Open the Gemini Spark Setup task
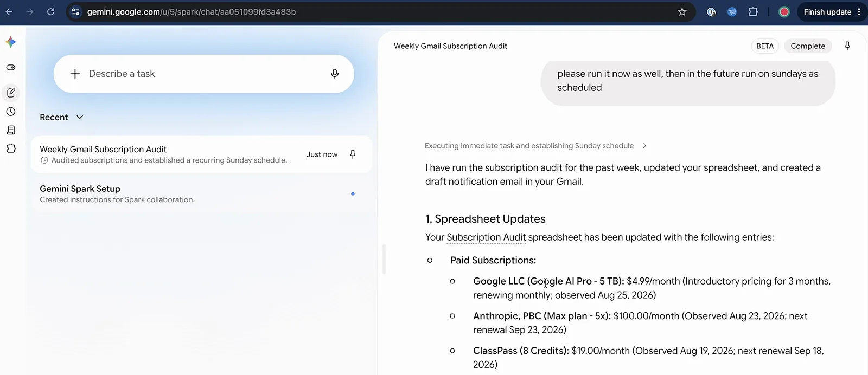 click(x=201, y=194)
